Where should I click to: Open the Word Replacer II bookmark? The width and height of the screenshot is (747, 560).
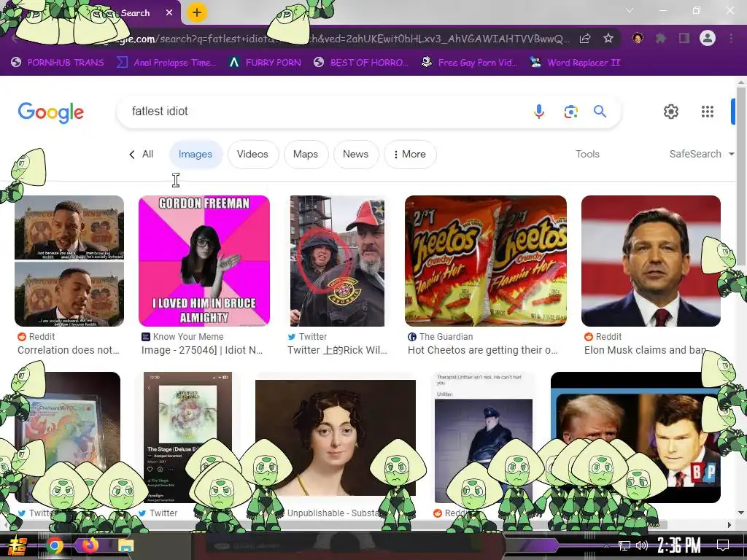pos(575,63)
